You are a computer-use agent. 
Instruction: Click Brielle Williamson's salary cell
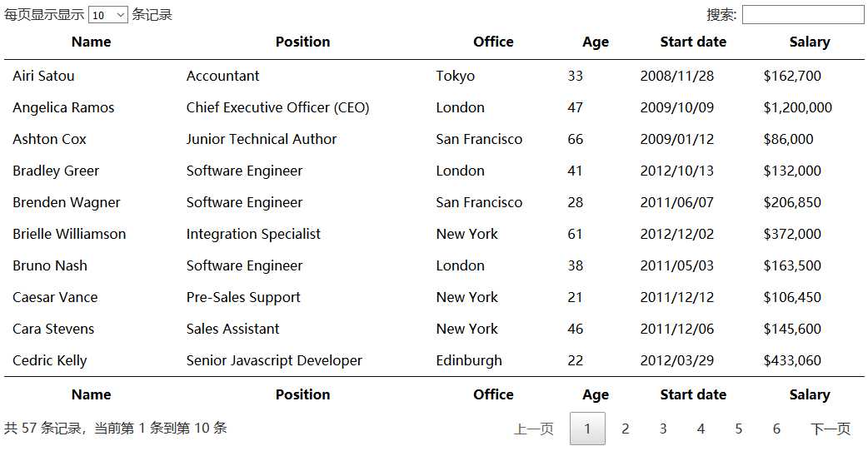click(x=792, y=234)
